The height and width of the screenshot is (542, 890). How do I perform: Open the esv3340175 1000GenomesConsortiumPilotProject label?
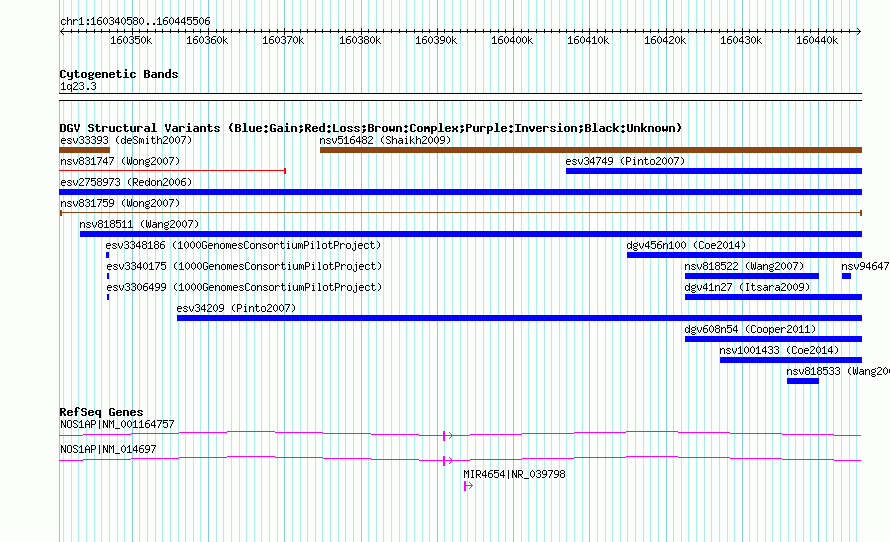(x=244, y=266)
